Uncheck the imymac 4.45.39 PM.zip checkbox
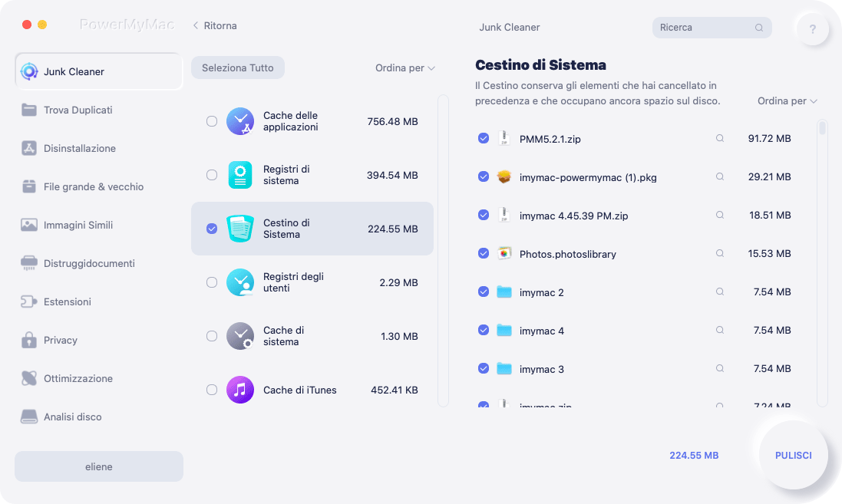The height and width of the screenshot is (504, 842). 484,216
